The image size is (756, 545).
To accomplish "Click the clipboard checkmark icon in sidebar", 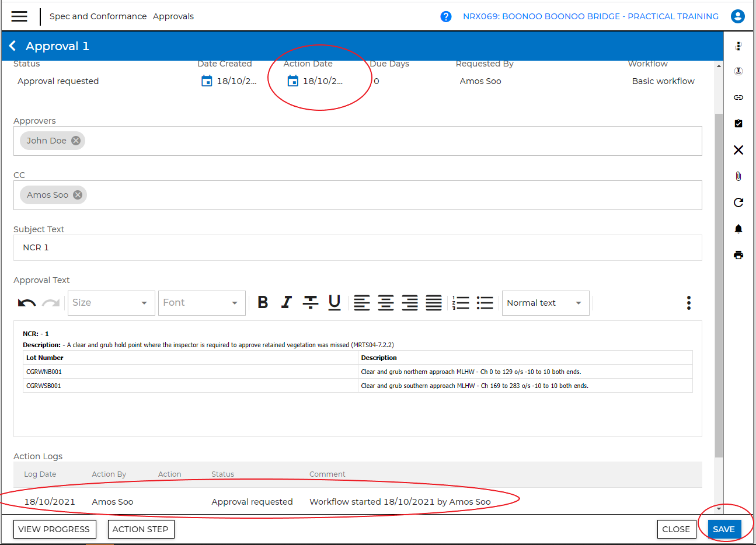I will (x=738, y=124).
